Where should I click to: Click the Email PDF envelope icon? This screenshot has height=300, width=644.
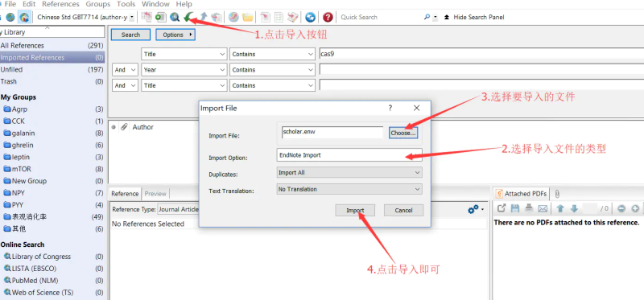(x=543, y=208)
